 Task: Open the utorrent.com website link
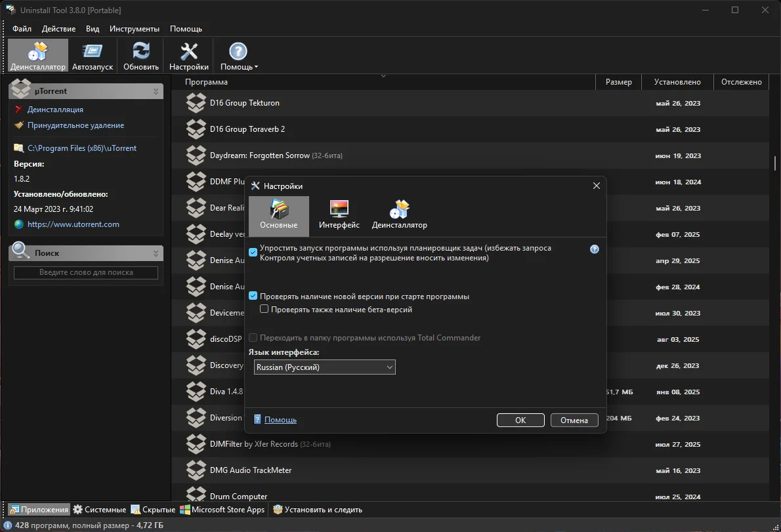[x=74, y=224]
